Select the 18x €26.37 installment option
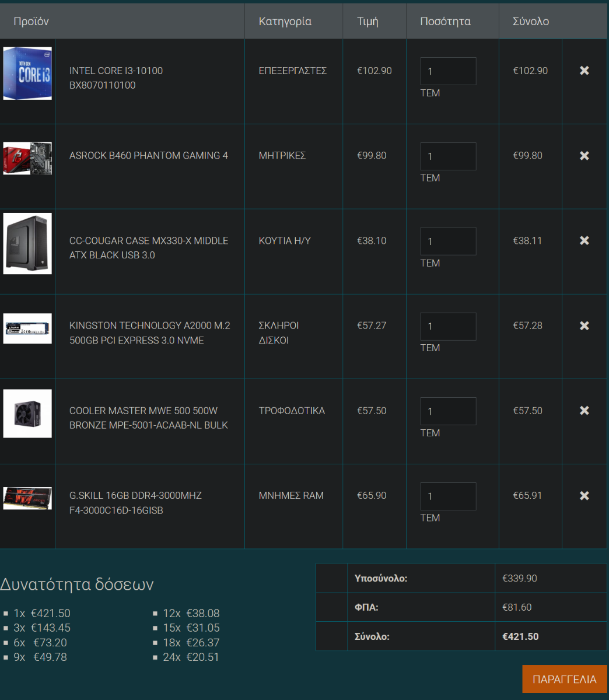This screenshot has width=609, height=700. coord(191,642)
